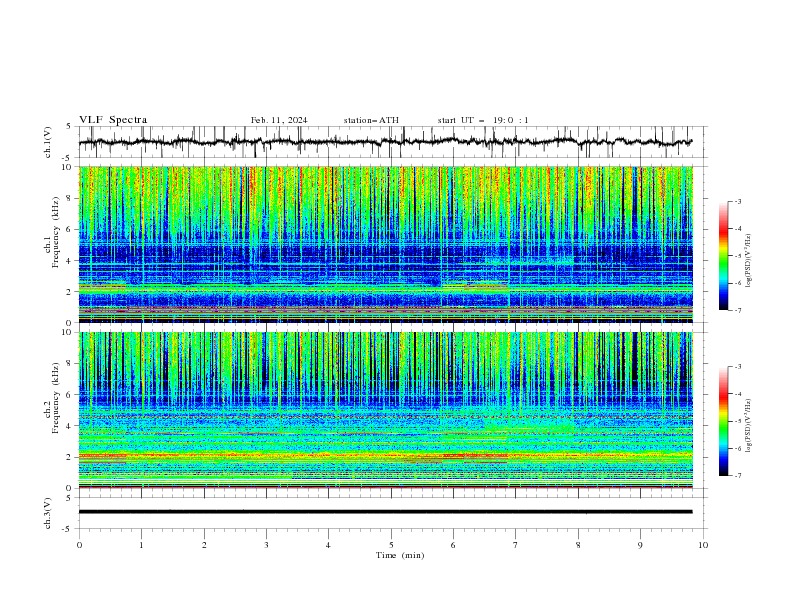This screenshot has width=792, height=612.
Task: Click the '-3' tick on the upper colorbar
Action: tap(737, 201)
